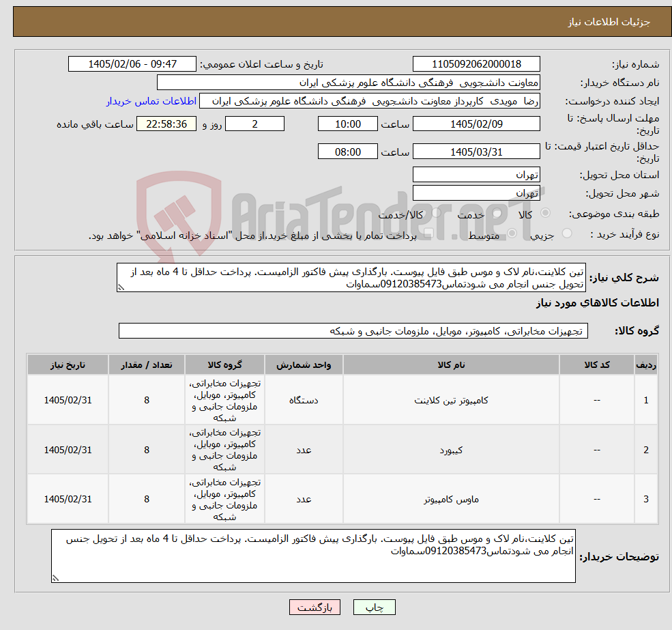Click the delivery province field تهران
This screenshot has width=672, height=630.
476,175
